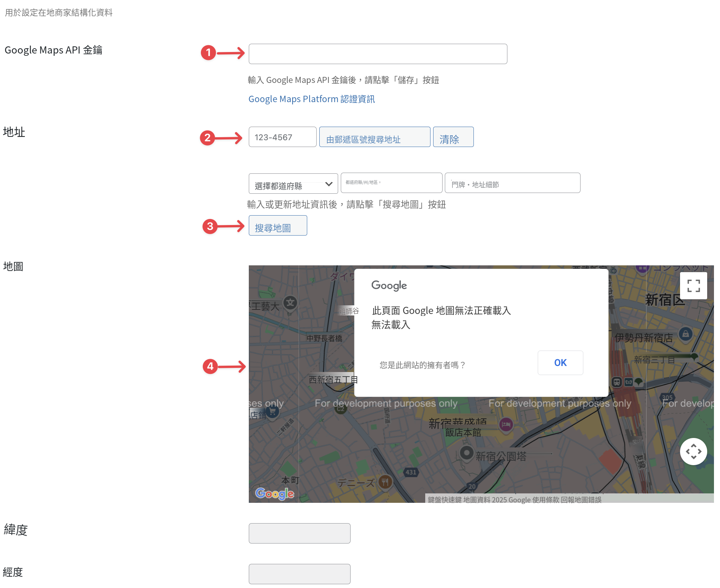Viewport: 720px width, 588px height.
Task: Focus the Google Maps API 金鑰 field
Action: [x=378, y=54]
